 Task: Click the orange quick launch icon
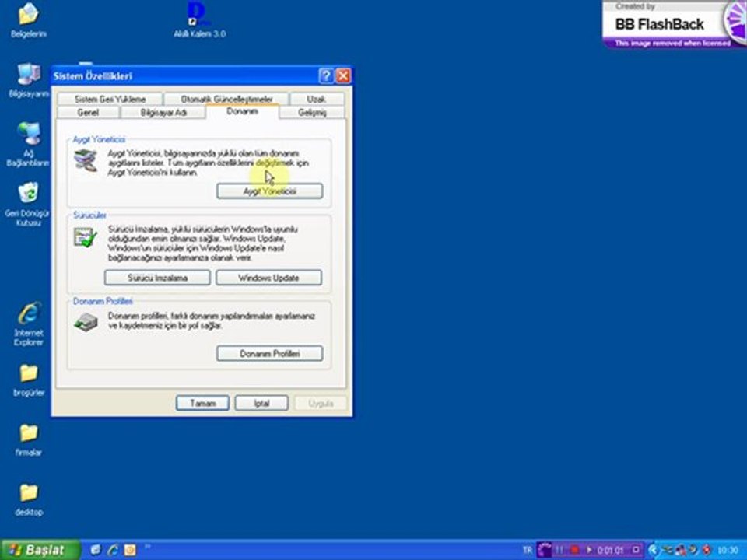click(x=130, y=550)
